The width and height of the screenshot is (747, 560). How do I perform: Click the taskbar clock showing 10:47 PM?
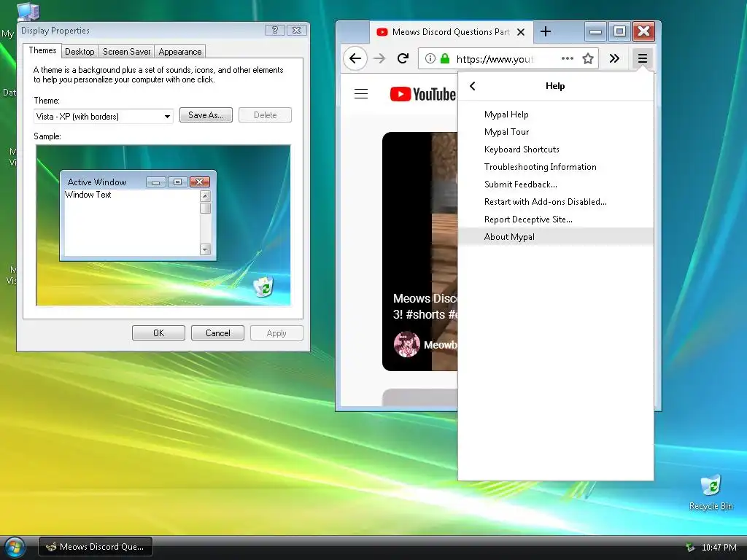[719, 547]
